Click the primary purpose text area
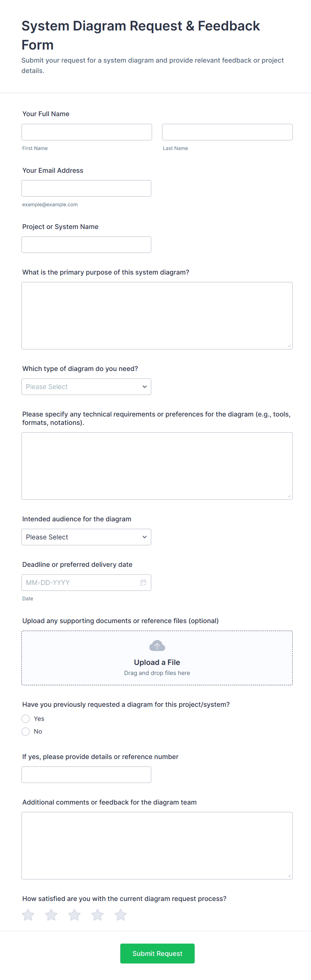 [157, 315]
